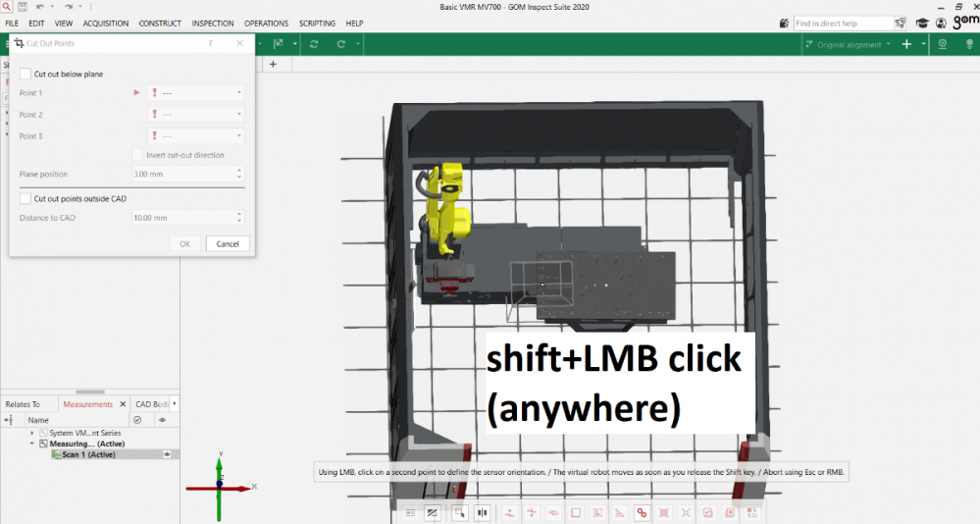Toggle visibility eye of Scan 1 (Active)
The width and height of the screenshot is (980, 524).
click(167, 454)
